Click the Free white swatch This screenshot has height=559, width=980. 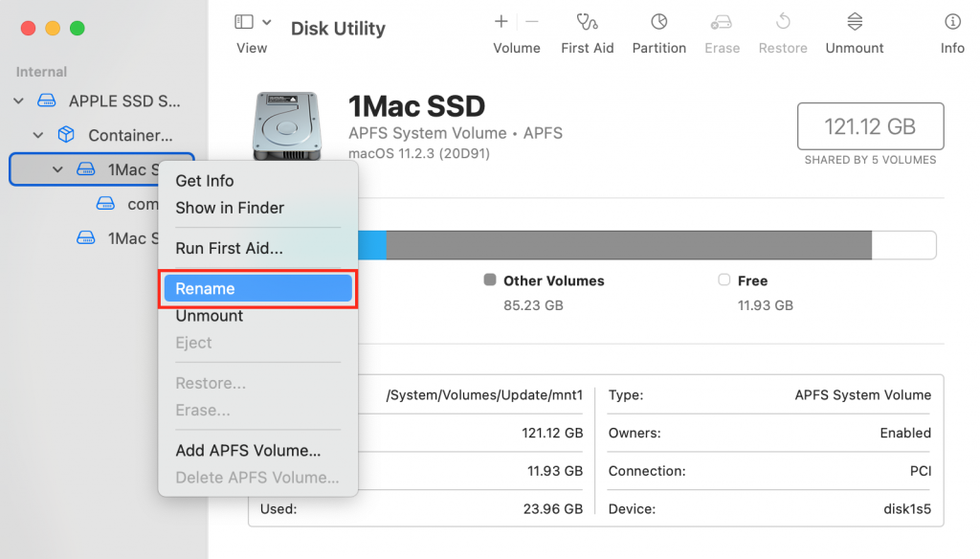click(x=724, y=279)
